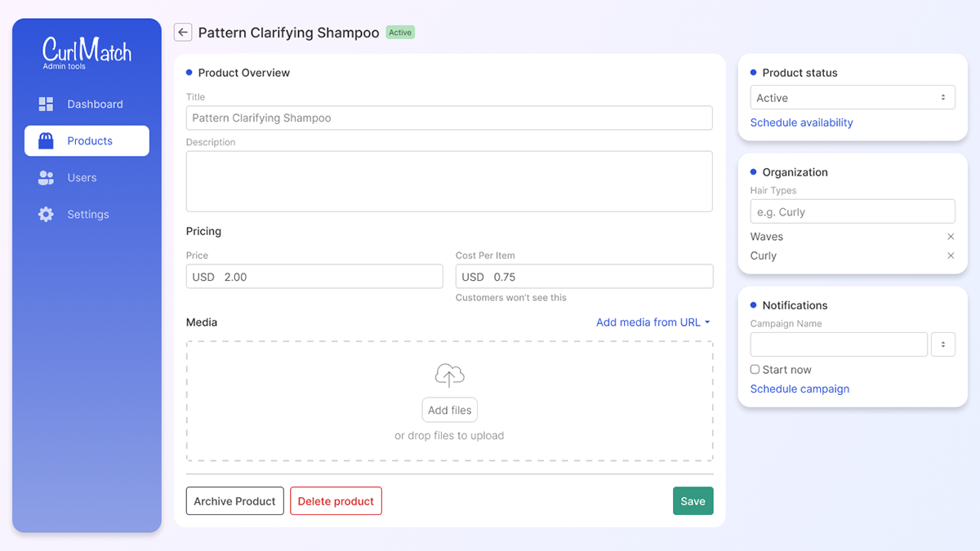Image resolution: width=980 pixels, height=551 pixels.
Task: Open the Campaign Name selector arrows
Action: (943, 344)
